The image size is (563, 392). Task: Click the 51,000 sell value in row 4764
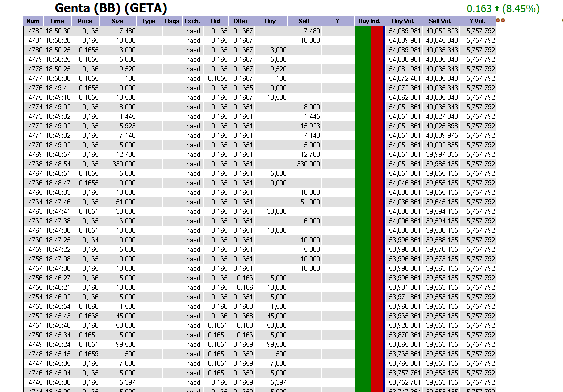pyautogui.click(x=310, y=202)
